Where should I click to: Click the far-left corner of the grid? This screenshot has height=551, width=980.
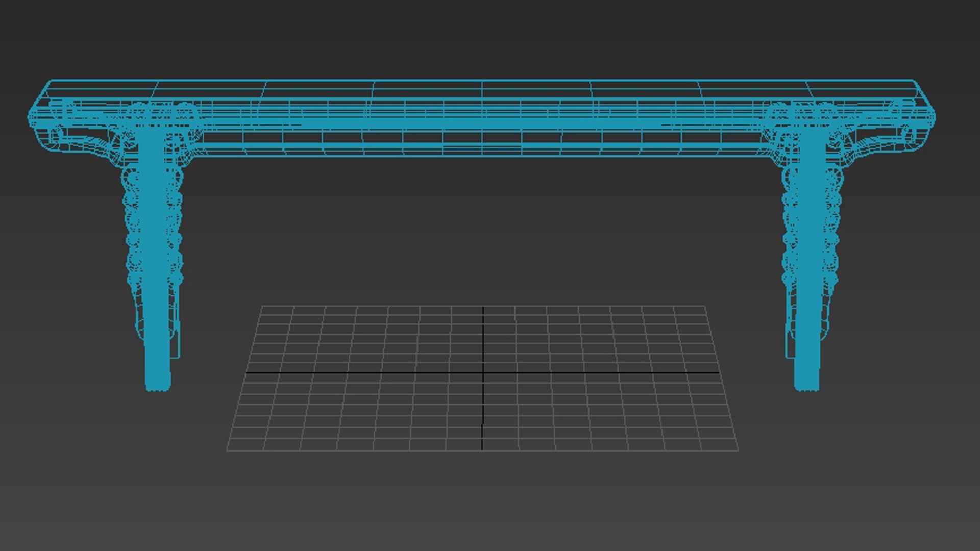click(x=262, y=307)
